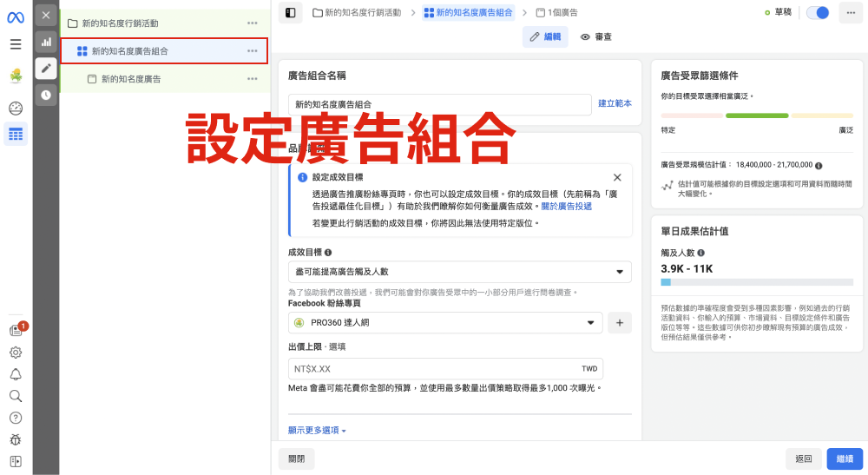Viewport: 868px width, 475px height.
Task: Open the help question mark icon
Action: tap(15, 418)
